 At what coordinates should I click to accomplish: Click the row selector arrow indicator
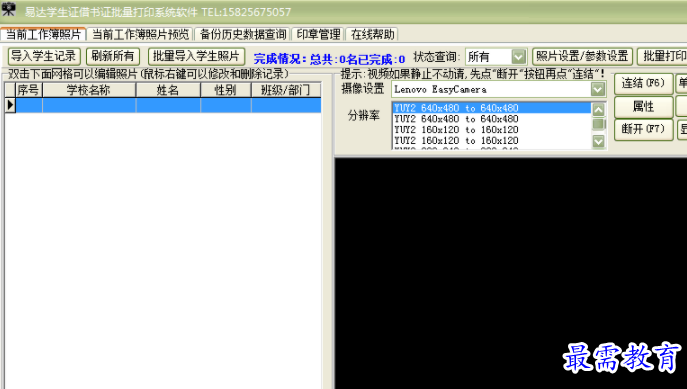coord(10,105)
